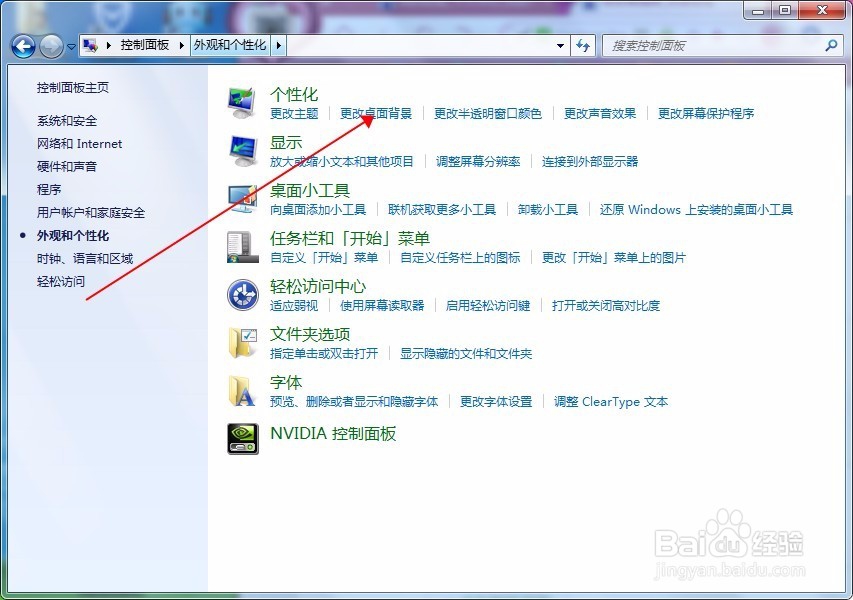Select 外观和个性化 in the sidebar
Screen dimensions: 853x600
point(73,236)
